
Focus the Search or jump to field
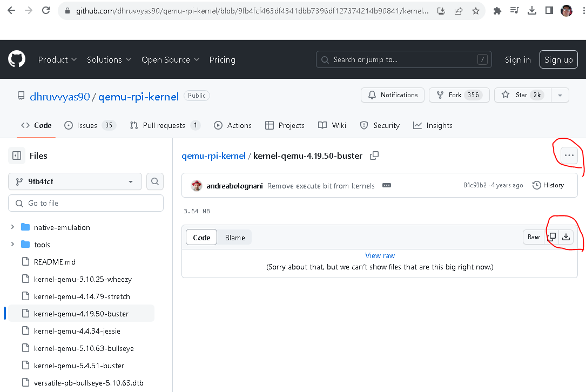(403, 59)
